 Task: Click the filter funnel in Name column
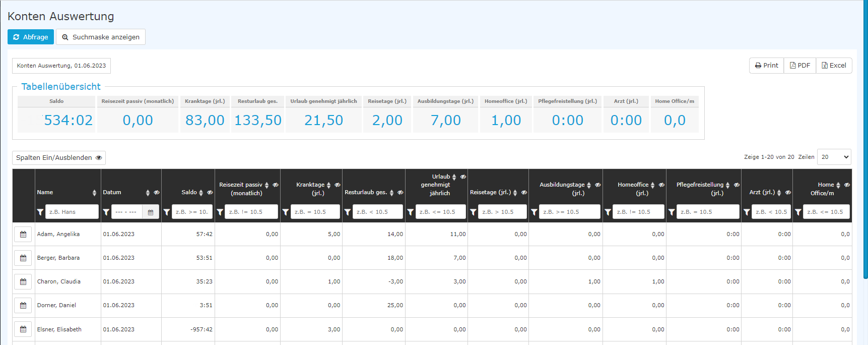point(40,212)
